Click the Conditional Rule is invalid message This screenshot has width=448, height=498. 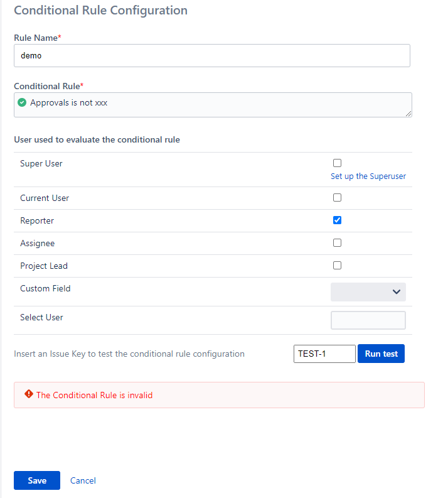pyautogui.click(x=94, y=395)
